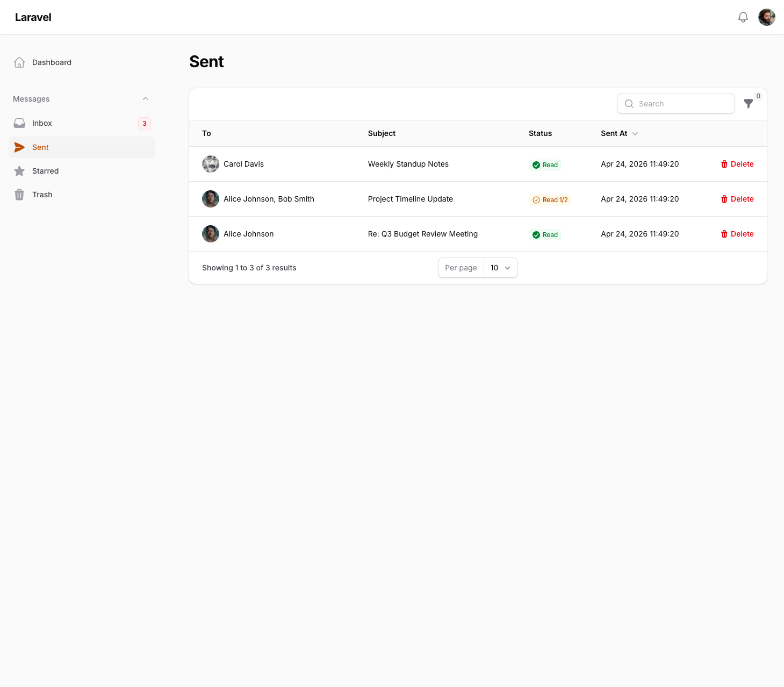Delete the Q3 Budget Review Meeting reply
The height and width of the screenshot is (687, 784).
pyautogui.click(x=737, y=234)
